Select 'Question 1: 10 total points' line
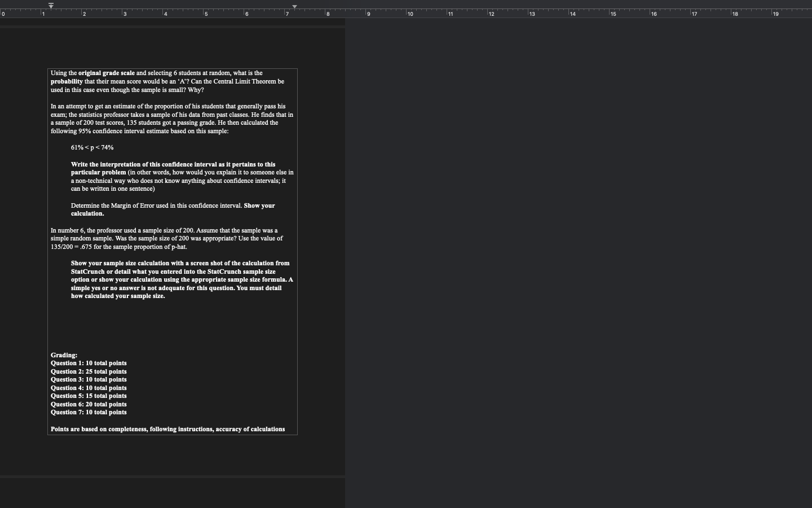Image resolution: width=812 pixels, height=508 pixels. 89,363
